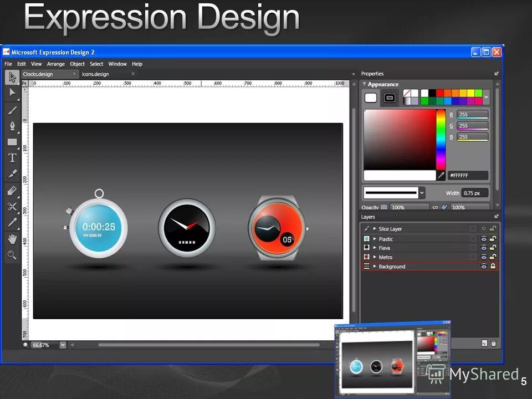Grab the Hand pan tool
This screenshot has height=399, width=532.
pyautogui.click(x=12, y=239)
